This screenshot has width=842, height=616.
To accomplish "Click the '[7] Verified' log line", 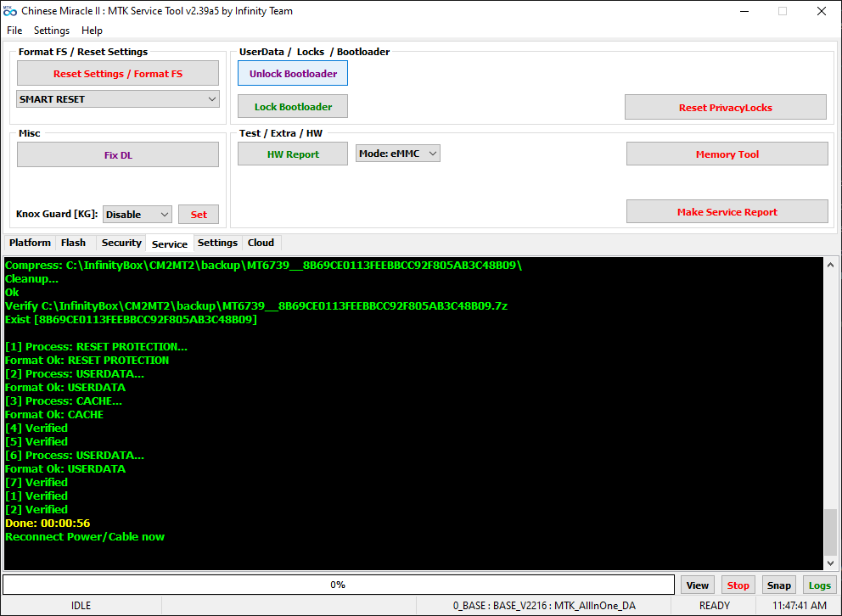I will (x=36, y=483).
